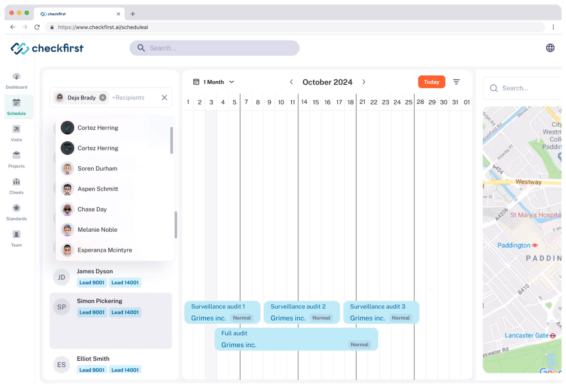This screenshot has height=392, width=566.
Task: Select Chase Day as recipient
Action: click(x=115, y=209)
